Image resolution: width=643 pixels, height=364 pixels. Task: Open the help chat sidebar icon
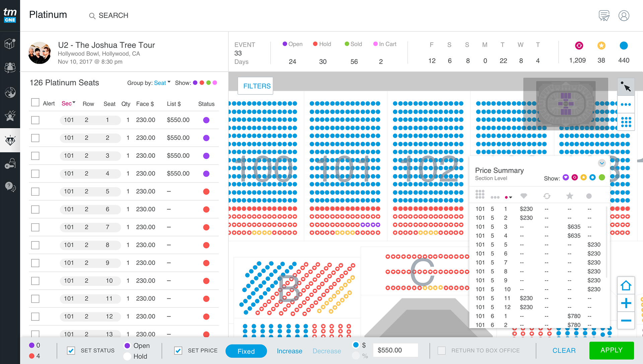coord(10,187)
